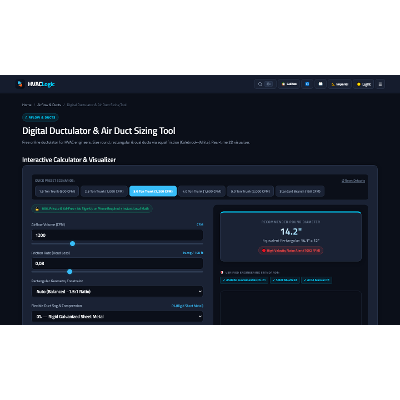Toggle the third checked overlay chip
The image size is (400, 400).
pos(317,280)
